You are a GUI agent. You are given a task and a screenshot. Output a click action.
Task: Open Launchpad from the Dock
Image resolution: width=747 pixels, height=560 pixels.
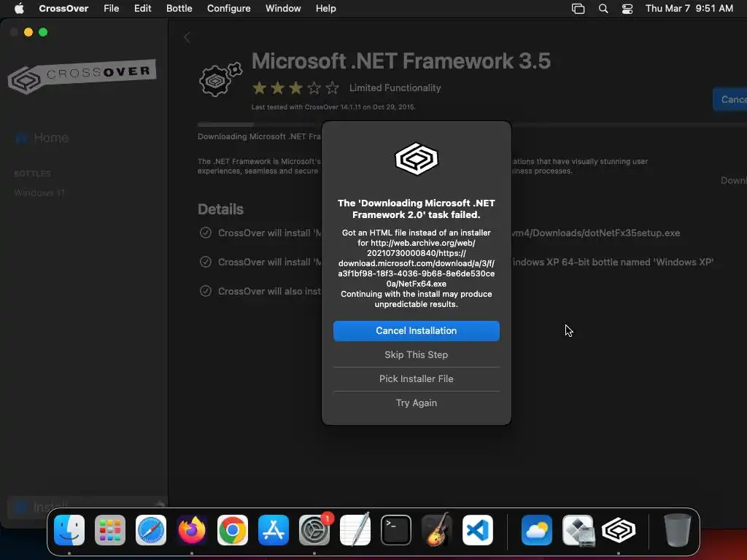coord(110,530)
